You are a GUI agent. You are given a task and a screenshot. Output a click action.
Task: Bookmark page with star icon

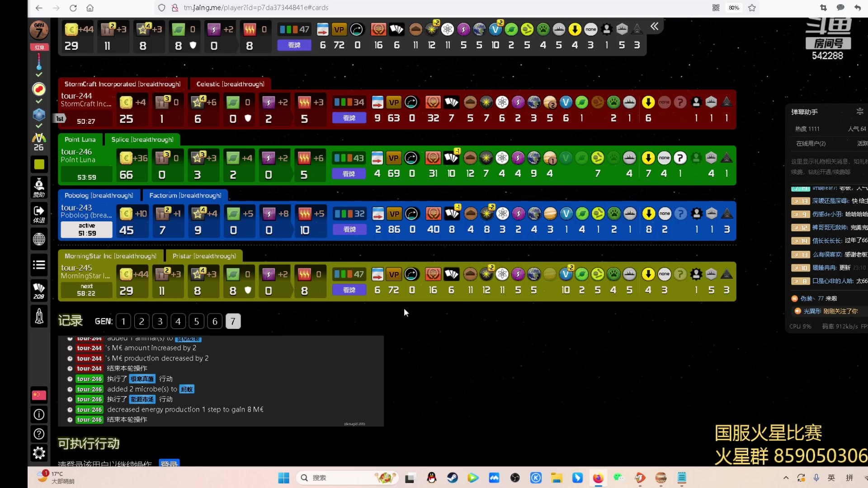coord(752,8)
